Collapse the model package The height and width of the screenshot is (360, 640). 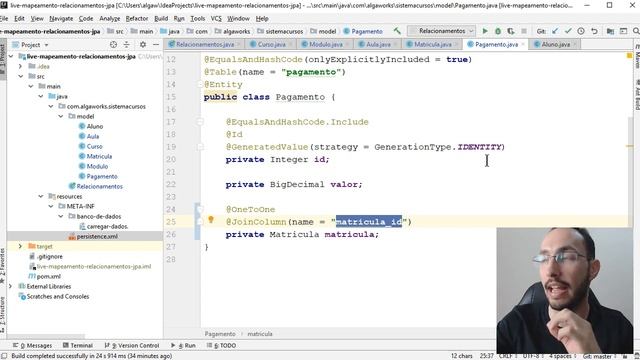pos(60,116)
